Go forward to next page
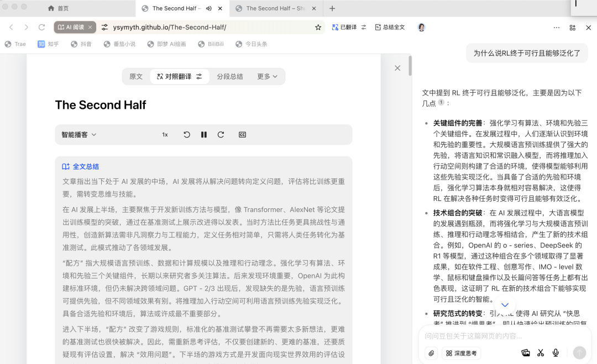This screenshot has width=597, height=364. (27, 27)
